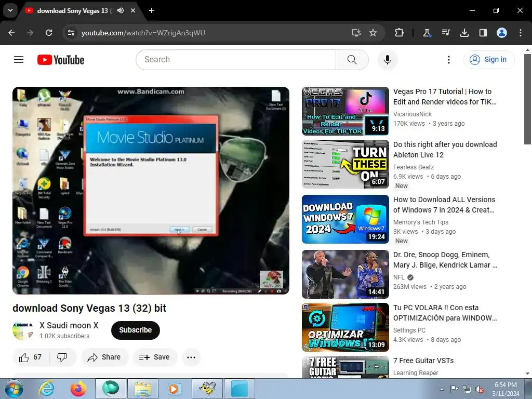
Task: Open Action Center flag in system tray
Action: [454, 389]
